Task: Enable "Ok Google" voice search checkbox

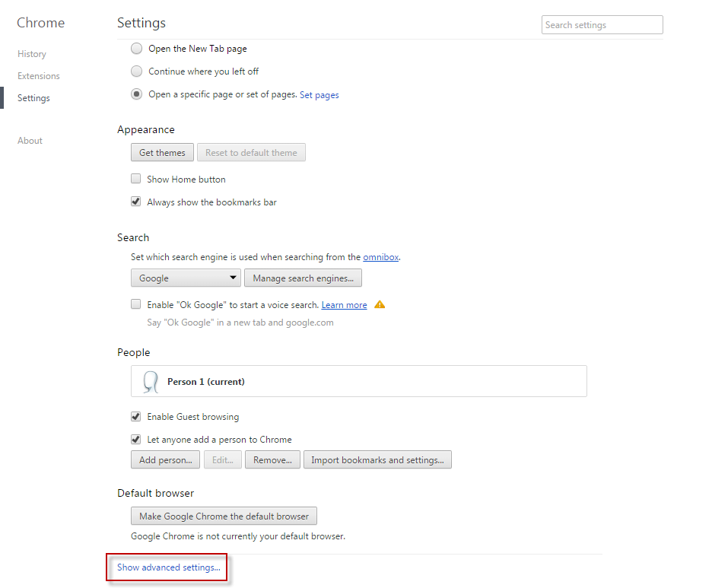Action: [135, 304]
